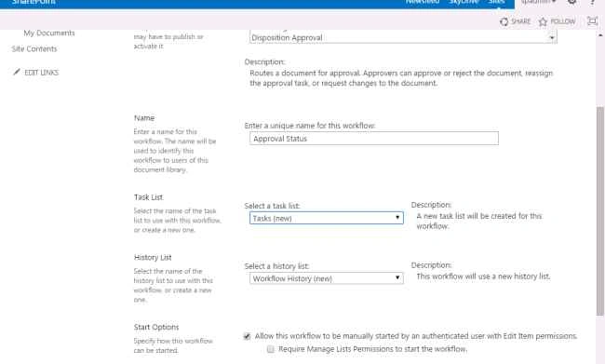The height and width of the screenshot is (364, 605).
Task: Click the scrollbar up arrow
Action: [x=600, y=35]
